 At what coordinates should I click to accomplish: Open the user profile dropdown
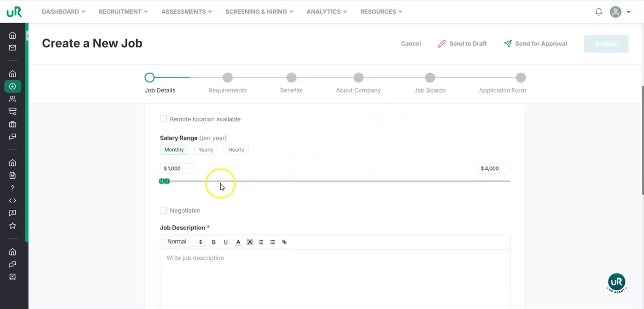[620, 12]
